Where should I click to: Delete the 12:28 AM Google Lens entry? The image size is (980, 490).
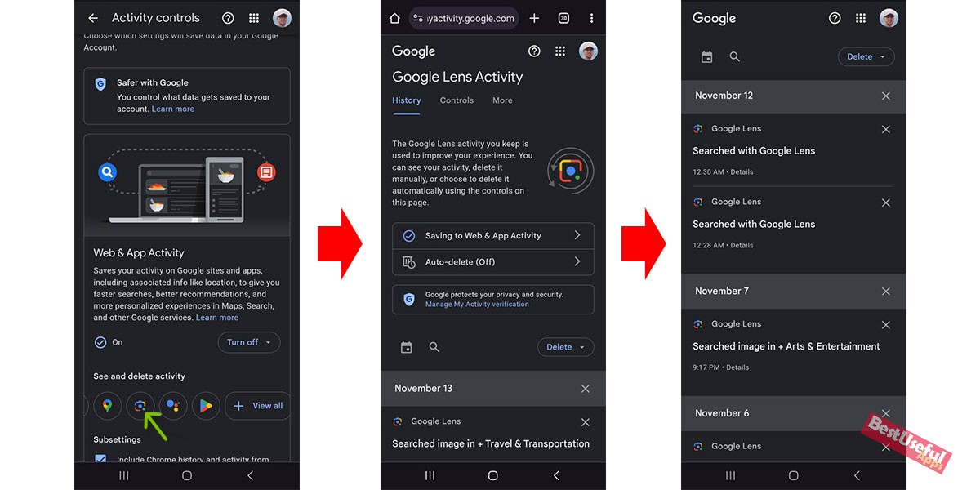pyautogui.click(x=886, y=203)
